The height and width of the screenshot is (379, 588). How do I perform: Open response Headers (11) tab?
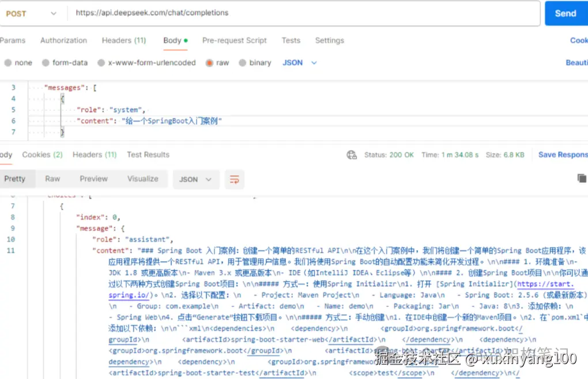(95, 155)
